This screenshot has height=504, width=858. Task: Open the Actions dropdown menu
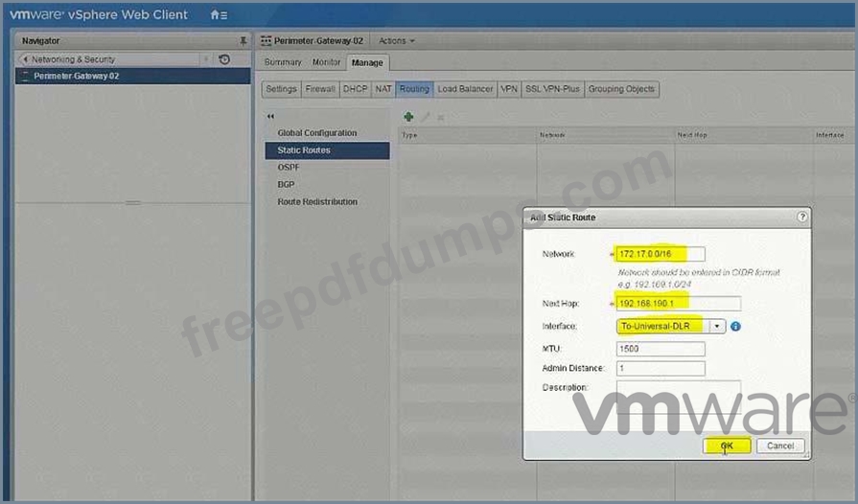397,41
